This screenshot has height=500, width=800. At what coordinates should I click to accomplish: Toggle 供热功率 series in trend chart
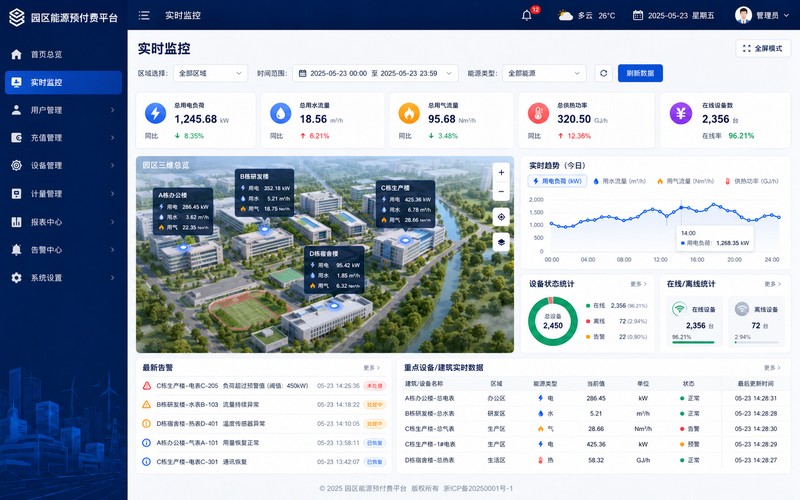click(751, 181)
